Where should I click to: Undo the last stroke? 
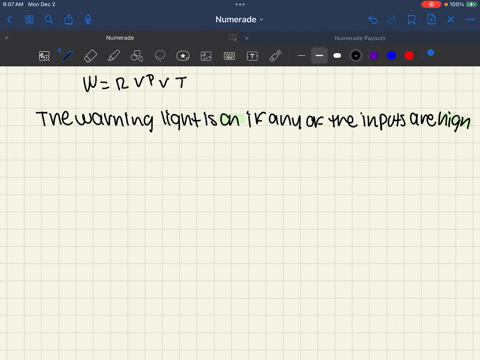(x=372, y=20)
